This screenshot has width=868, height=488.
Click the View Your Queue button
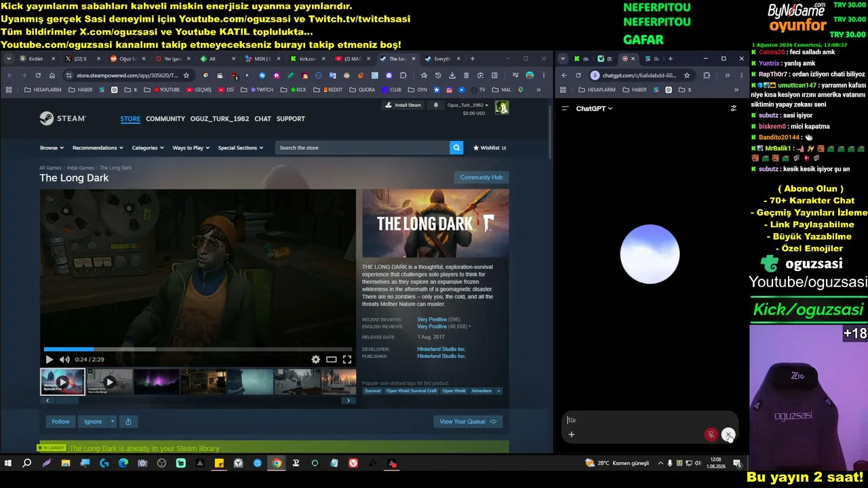coord(468,422)
